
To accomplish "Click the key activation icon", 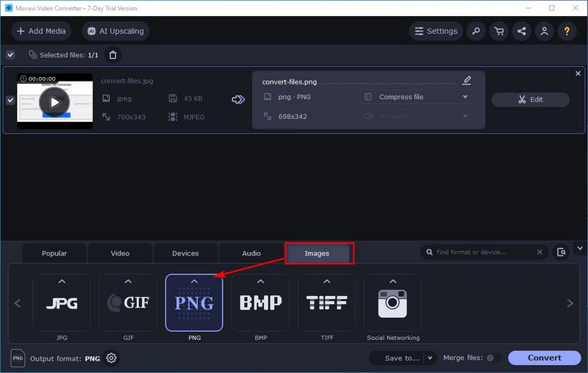I will 476,31.
